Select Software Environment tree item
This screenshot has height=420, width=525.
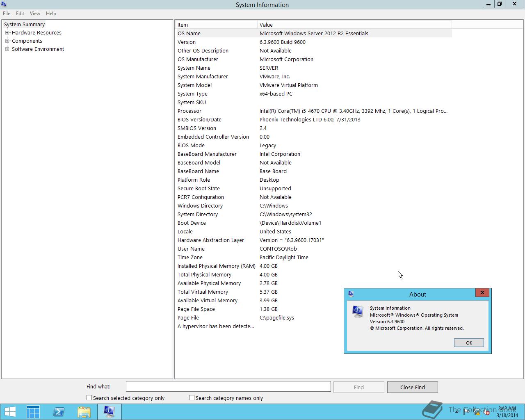(38, 49)
